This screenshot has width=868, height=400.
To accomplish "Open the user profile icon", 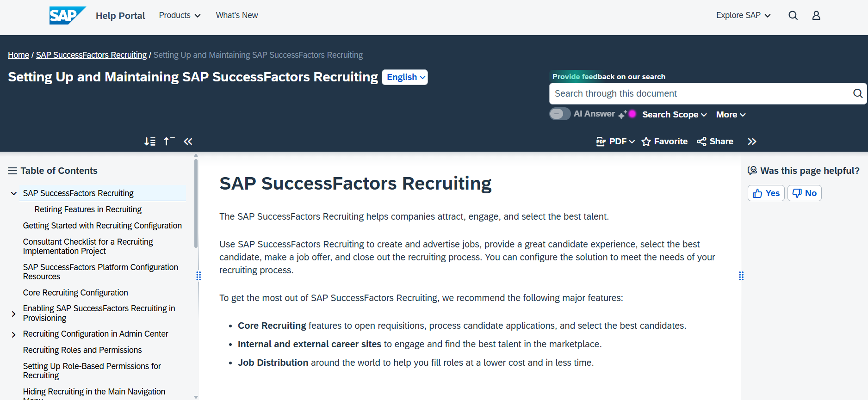I will [x=816, y=15].
